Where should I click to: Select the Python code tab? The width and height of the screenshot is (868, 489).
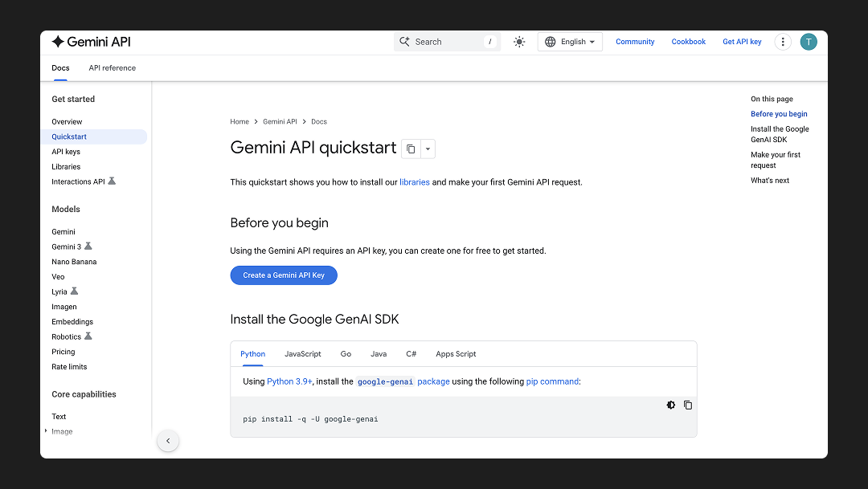point(252,354)
